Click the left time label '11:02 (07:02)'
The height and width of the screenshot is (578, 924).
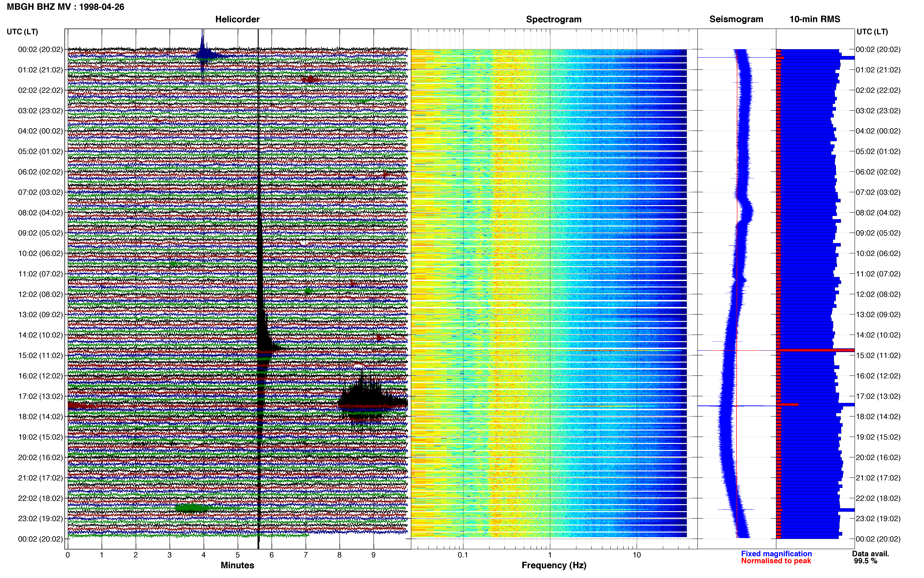click(40, 274)
